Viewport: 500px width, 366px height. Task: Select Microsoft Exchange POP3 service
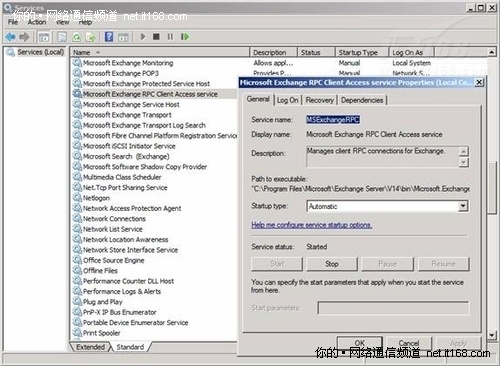121,73
